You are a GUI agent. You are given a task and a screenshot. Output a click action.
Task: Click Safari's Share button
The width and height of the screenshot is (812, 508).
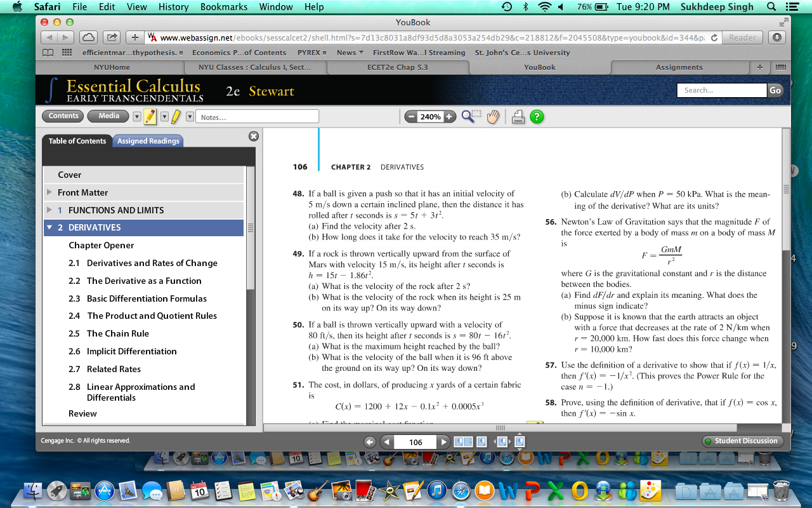click(111, 37)
